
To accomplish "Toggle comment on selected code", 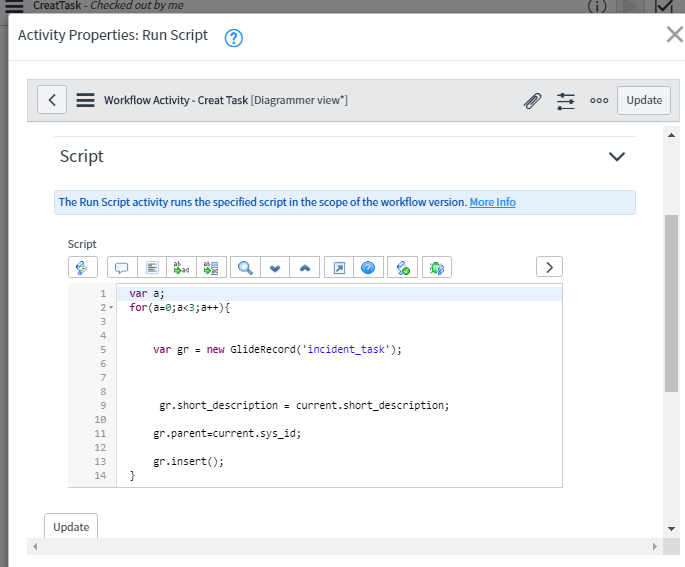I will [122, 267].
